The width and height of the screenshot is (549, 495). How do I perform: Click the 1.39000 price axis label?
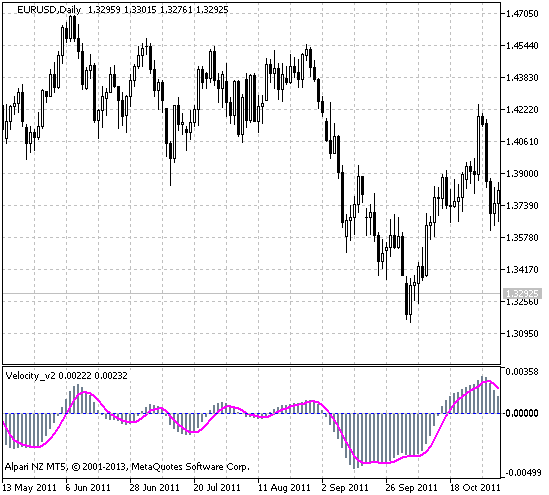(522, 174)
